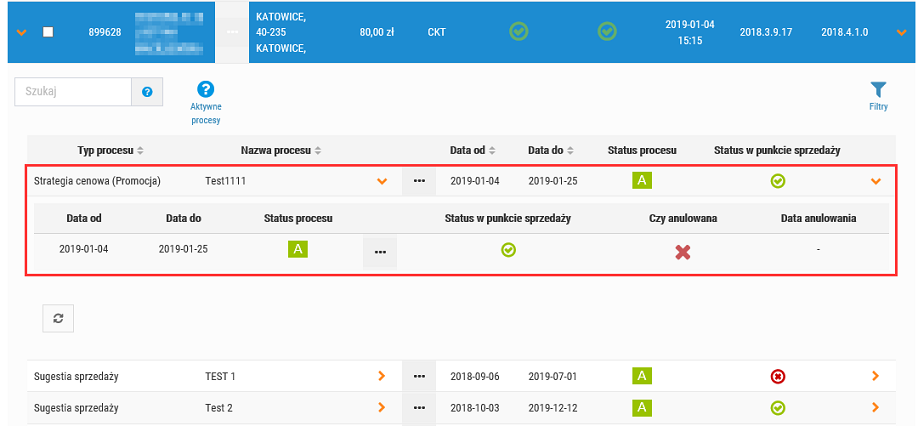Click date 2018-10-03 in Test 2 row
Image resolution: width=918 pixels, height=426 pixels.
point(475,408)
